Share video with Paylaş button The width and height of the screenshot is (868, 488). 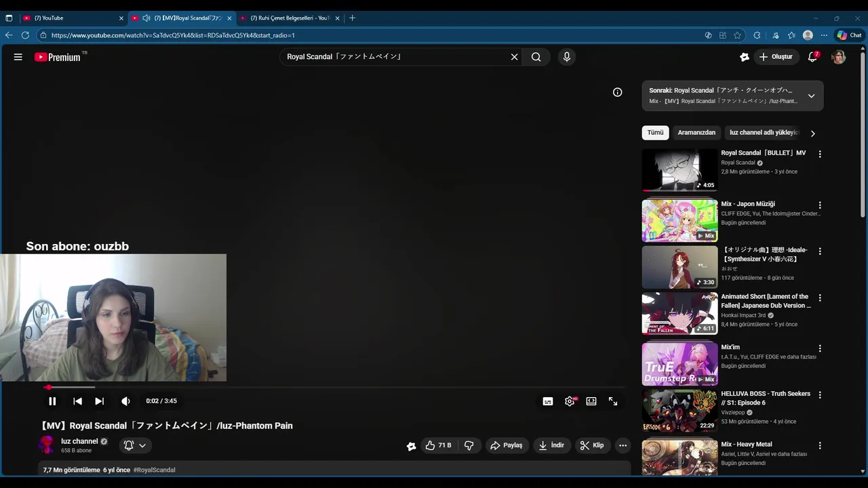click(x=507, y=445)
